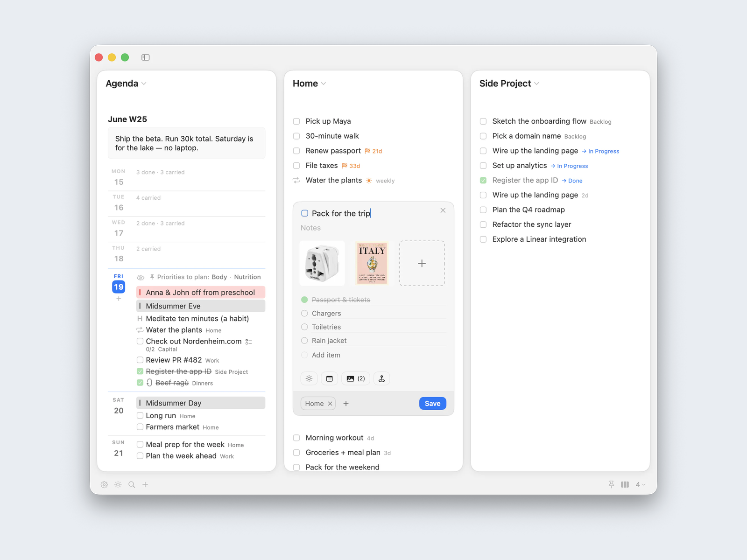The width and height of the screenshot is (747, 560).
Task: Open settings gear in bottom bar
Action: click(x=105, y=484)
